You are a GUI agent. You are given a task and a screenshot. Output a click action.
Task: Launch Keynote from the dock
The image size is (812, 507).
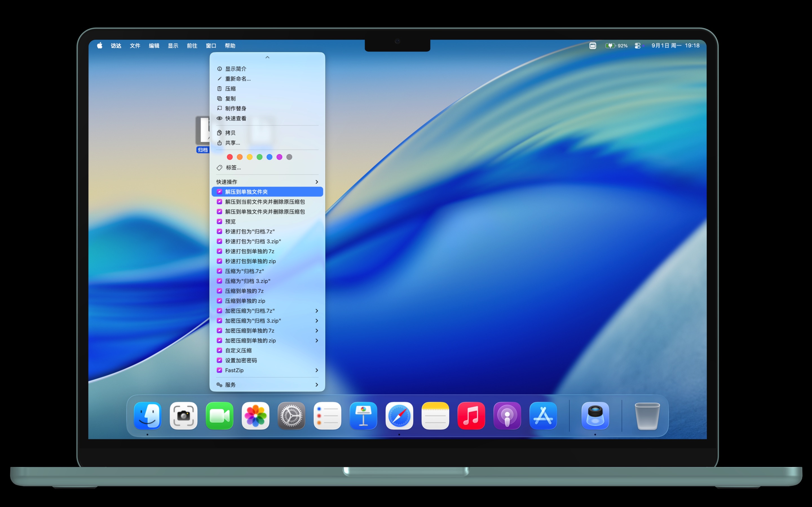point(363,415)
